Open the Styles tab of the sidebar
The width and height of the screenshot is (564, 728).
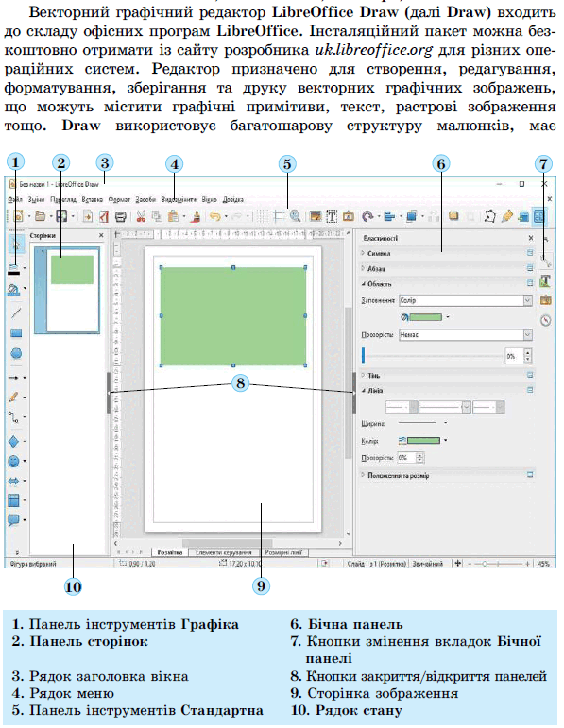click(545, 280)
